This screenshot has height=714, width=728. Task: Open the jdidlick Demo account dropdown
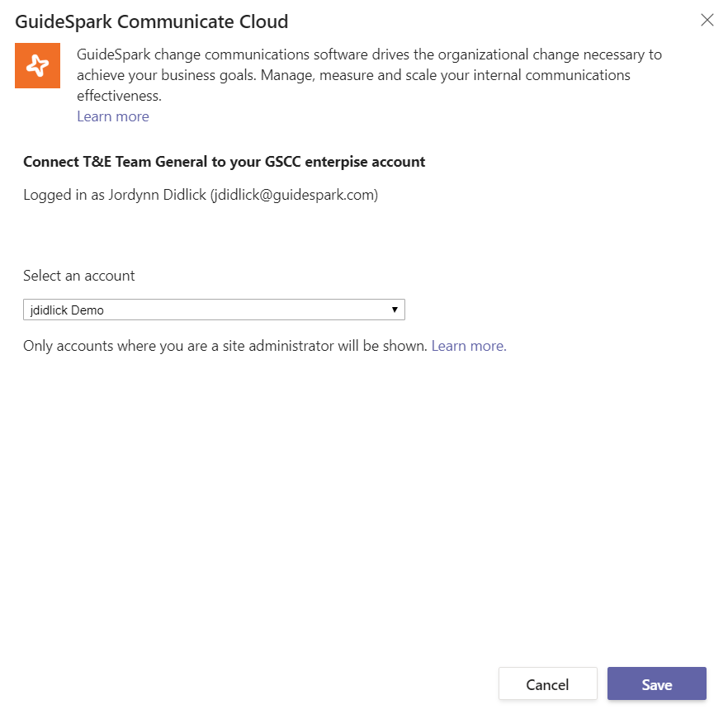point(214,310)
